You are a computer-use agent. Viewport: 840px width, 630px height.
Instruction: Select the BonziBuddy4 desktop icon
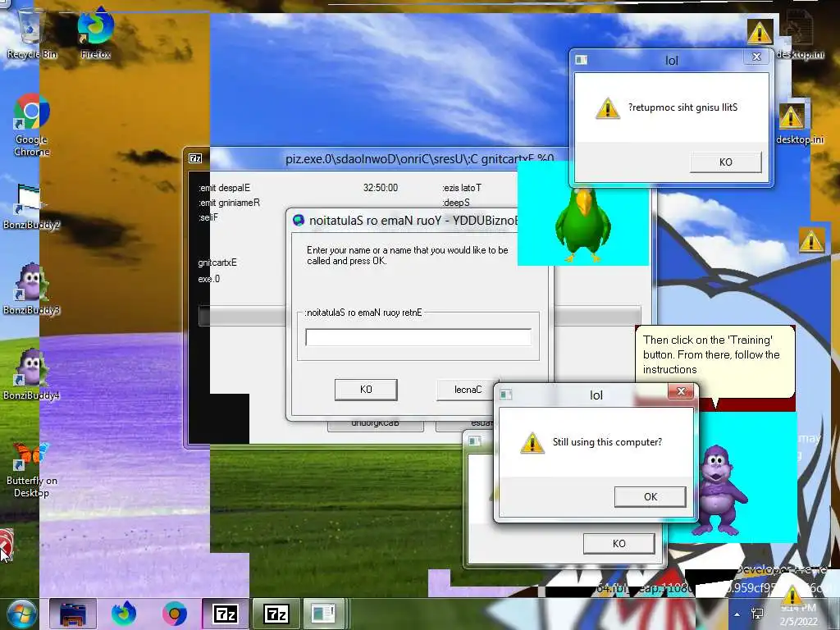31,375
